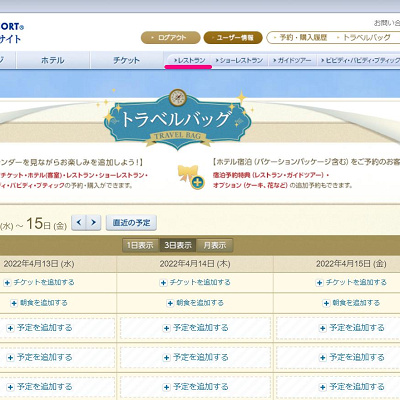Add breakfast for April 13 plus icon
Screen dimensions: 400x400
point(14,303)
